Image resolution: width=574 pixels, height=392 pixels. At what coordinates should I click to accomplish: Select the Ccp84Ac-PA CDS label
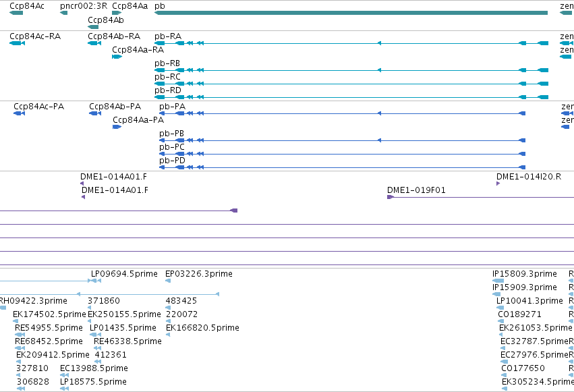(x=39, y=107)
